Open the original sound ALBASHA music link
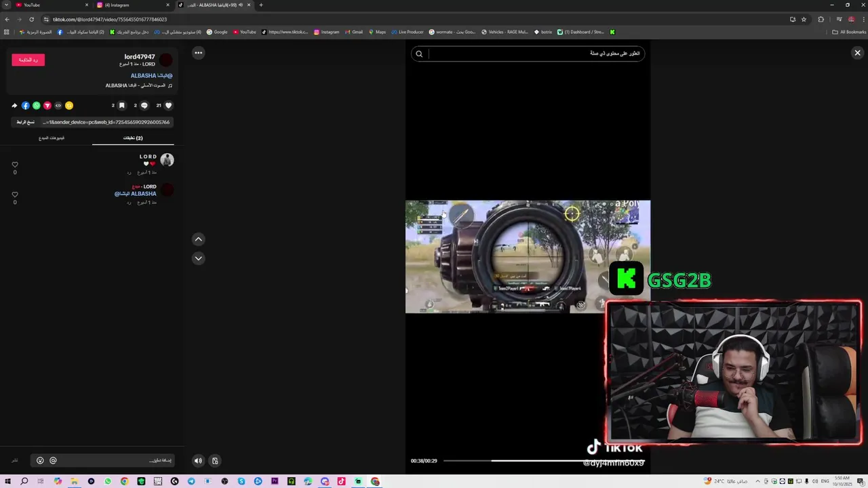This screenshot has height=488, width=868. tap(138, 85)
